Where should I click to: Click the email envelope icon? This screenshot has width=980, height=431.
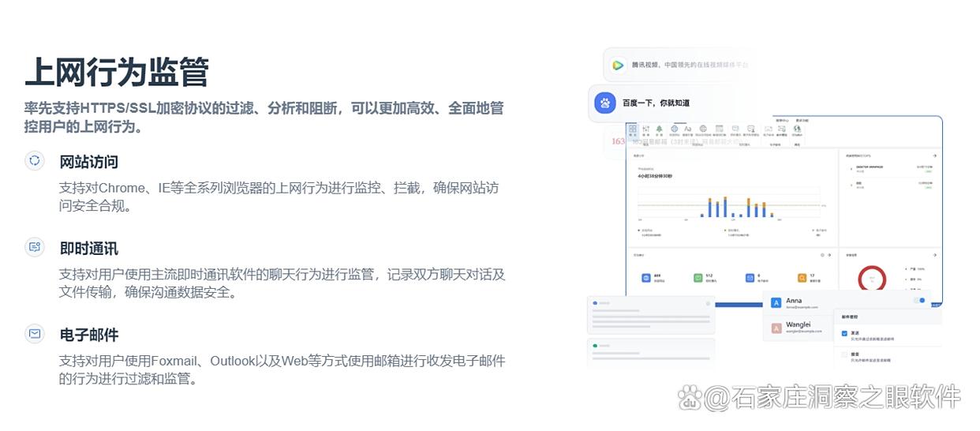click(35, 334)
